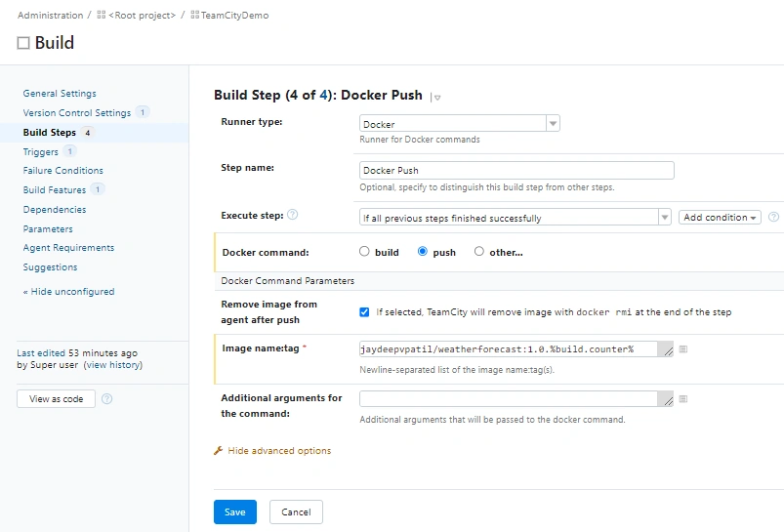
Task: Click the Root project grid icon in breadcrumb
Action: pyautogui.click(x=101, y=15)
